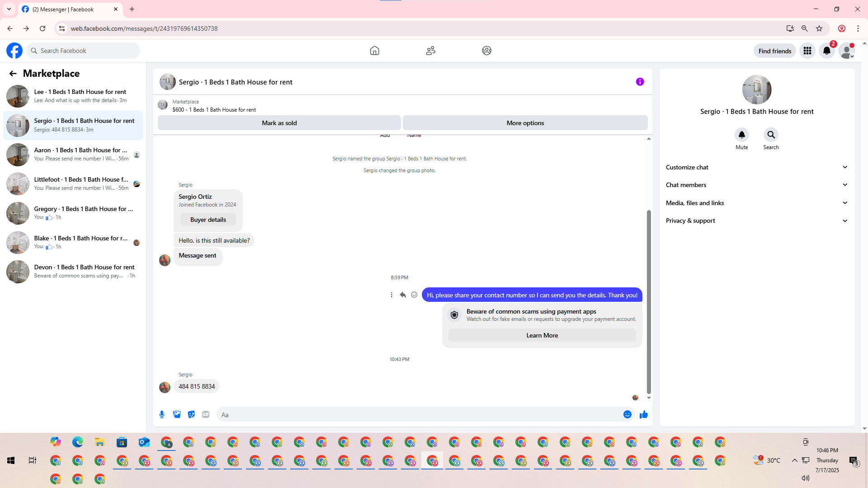Open Microsoft Store from the taskbar

[x=122, y=442]
